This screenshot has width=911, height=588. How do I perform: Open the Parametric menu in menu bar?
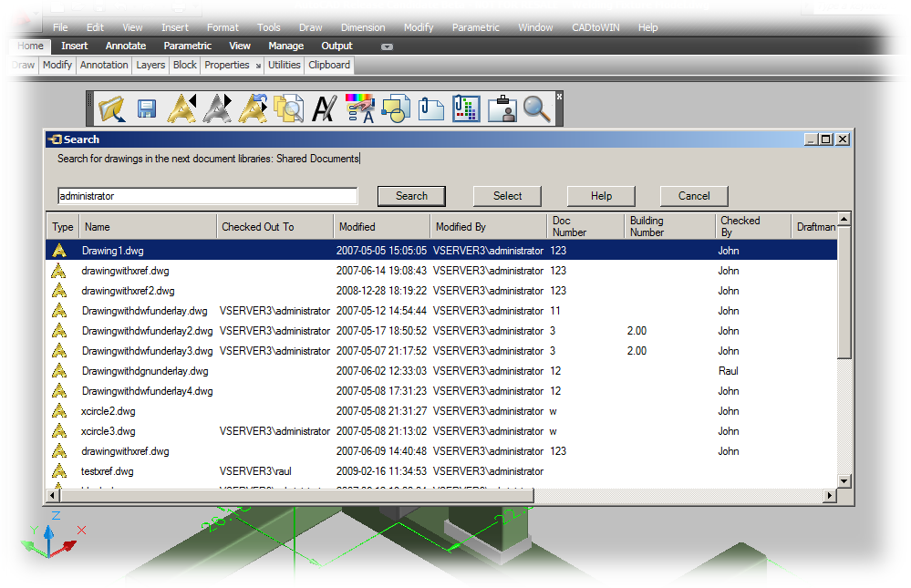coord(476,27)
